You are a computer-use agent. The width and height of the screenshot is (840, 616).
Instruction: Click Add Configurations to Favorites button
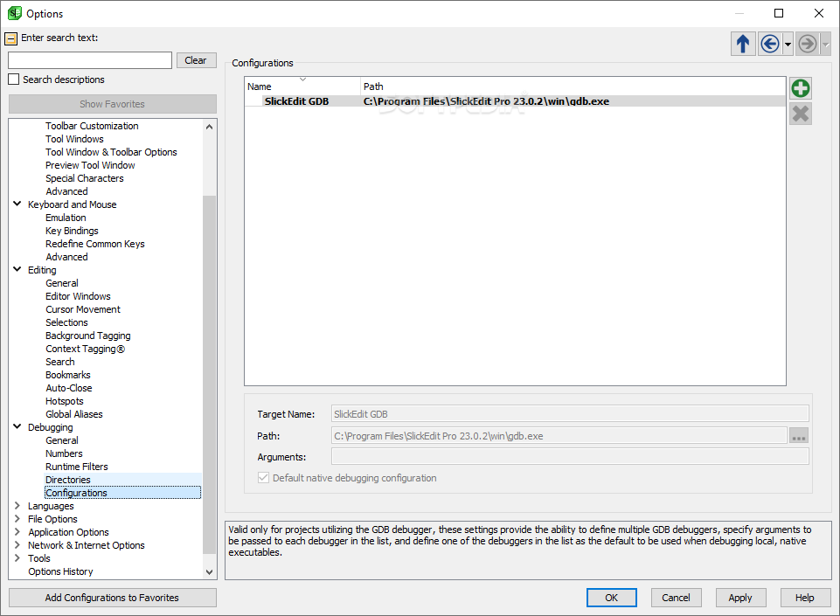(x=113, y=598)
